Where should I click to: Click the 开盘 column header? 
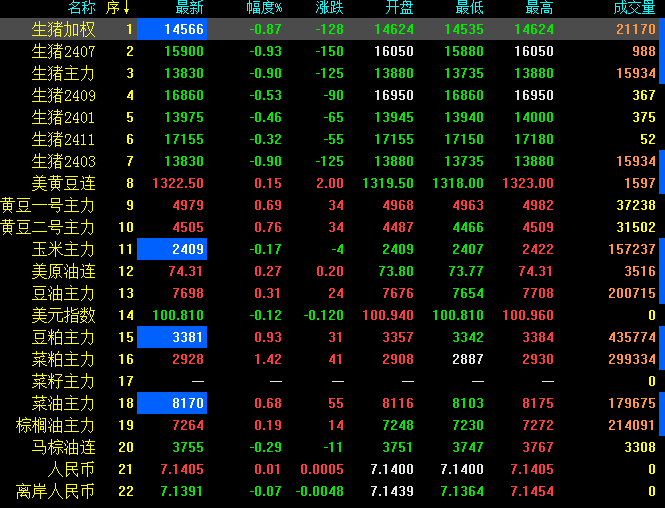[x=400, y=7]
